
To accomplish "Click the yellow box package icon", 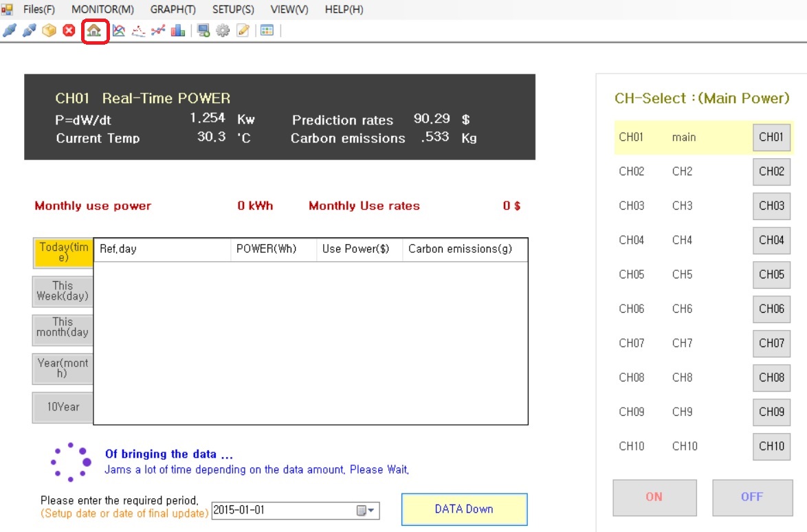I will click(49, 30).
